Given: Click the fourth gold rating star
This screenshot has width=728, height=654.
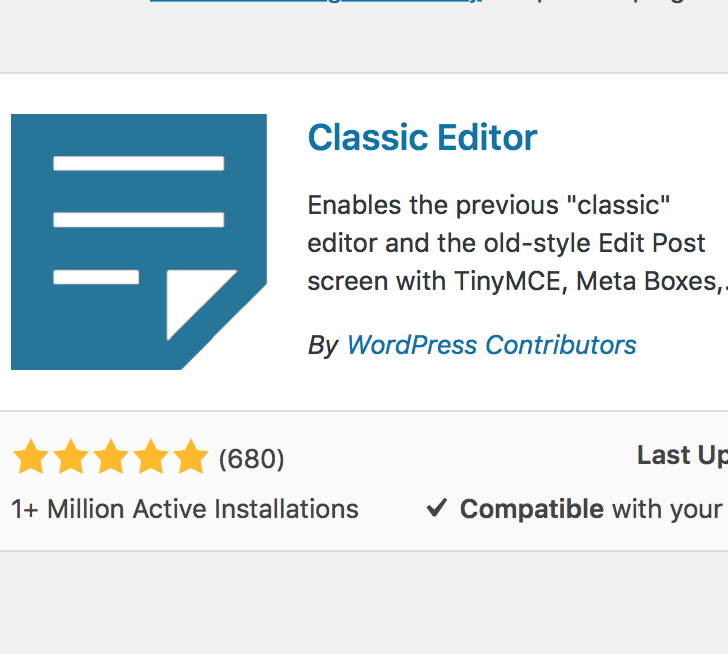Looking at the screenshot, I should point(151,457).
